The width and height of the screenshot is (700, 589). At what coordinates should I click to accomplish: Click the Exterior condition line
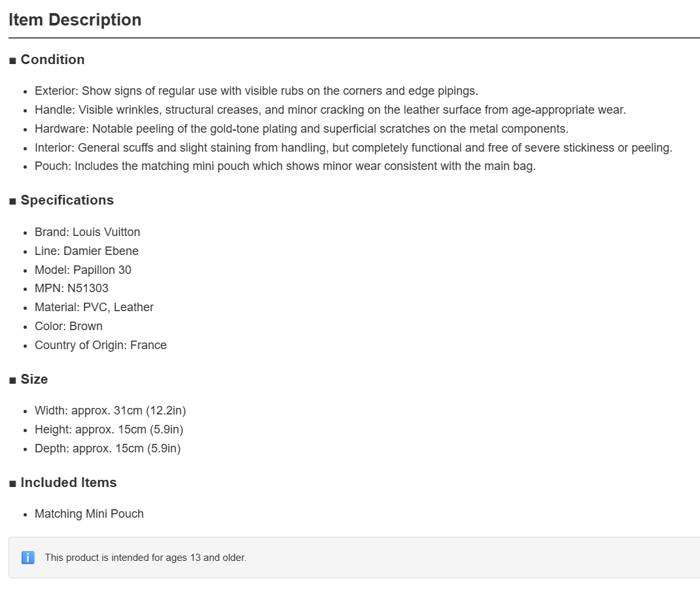[x=256, y=91]
